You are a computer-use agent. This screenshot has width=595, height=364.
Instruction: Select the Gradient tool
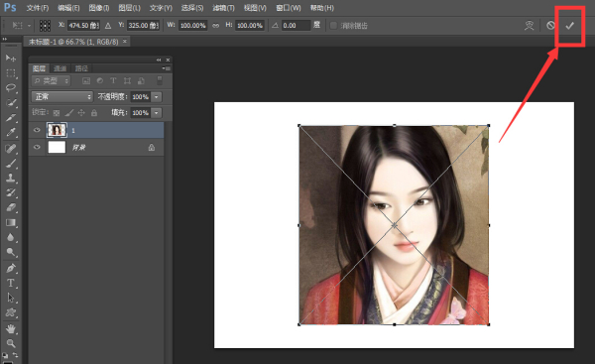[x=10, y=223]
